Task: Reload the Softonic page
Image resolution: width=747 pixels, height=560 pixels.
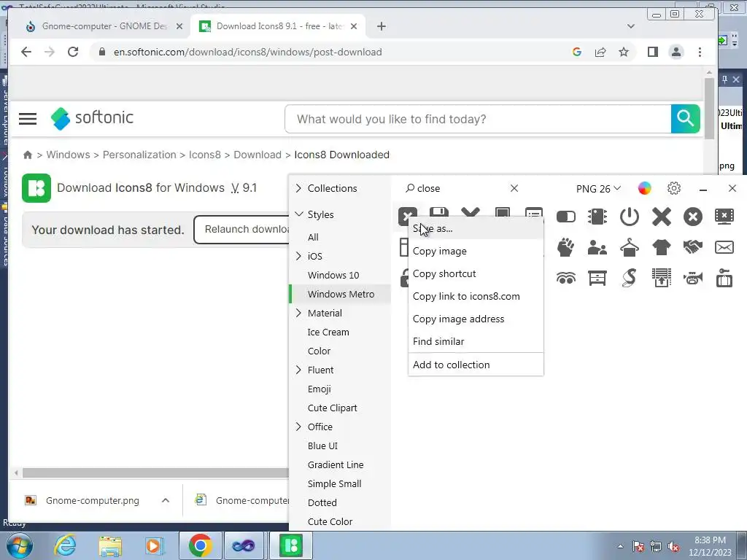Action: pyautogui.click(x=73, y=52)
